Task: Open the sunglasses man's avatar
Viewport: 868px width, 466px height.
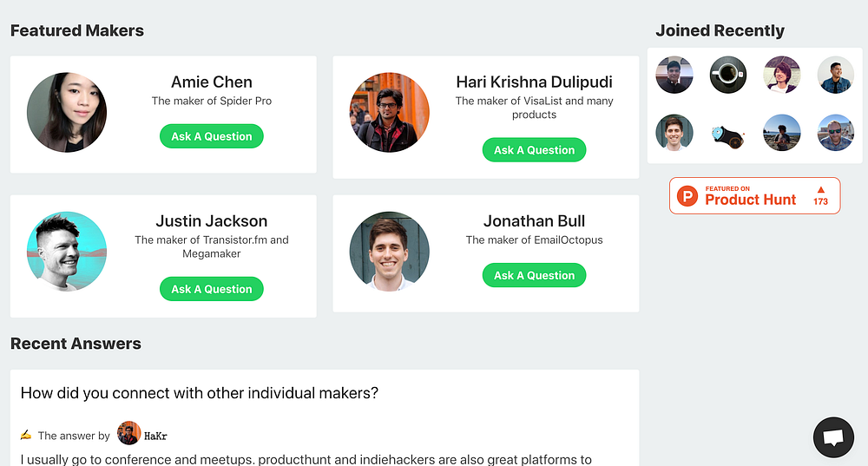Action: click(835, 133)
